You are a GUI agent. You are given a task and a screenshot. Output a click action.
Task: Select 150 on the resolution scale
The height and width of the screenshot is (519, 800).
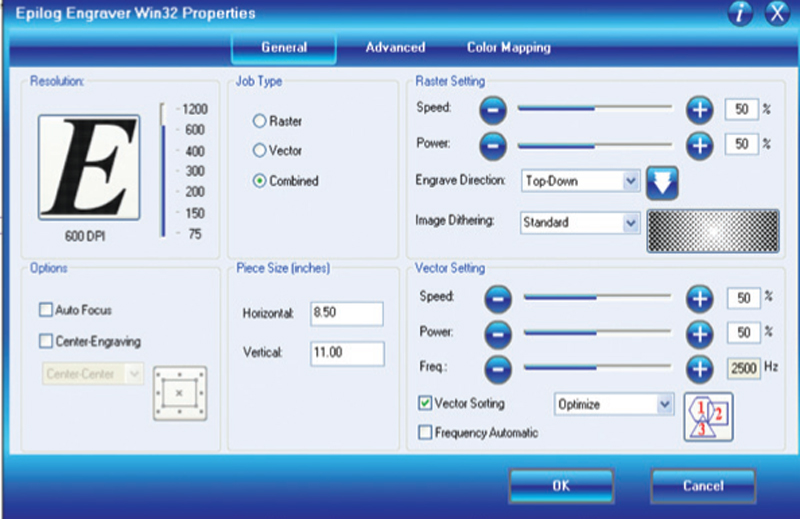click(x=194, y=213)
